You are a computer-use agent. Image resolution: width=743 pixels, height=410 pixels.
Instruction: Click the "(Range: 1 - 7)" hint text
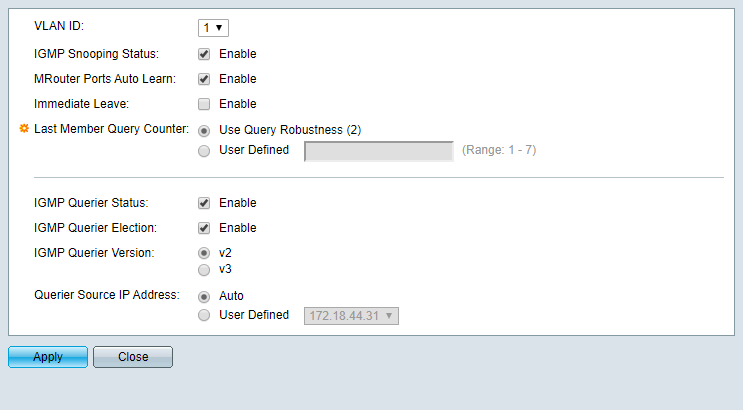[500, 150]
